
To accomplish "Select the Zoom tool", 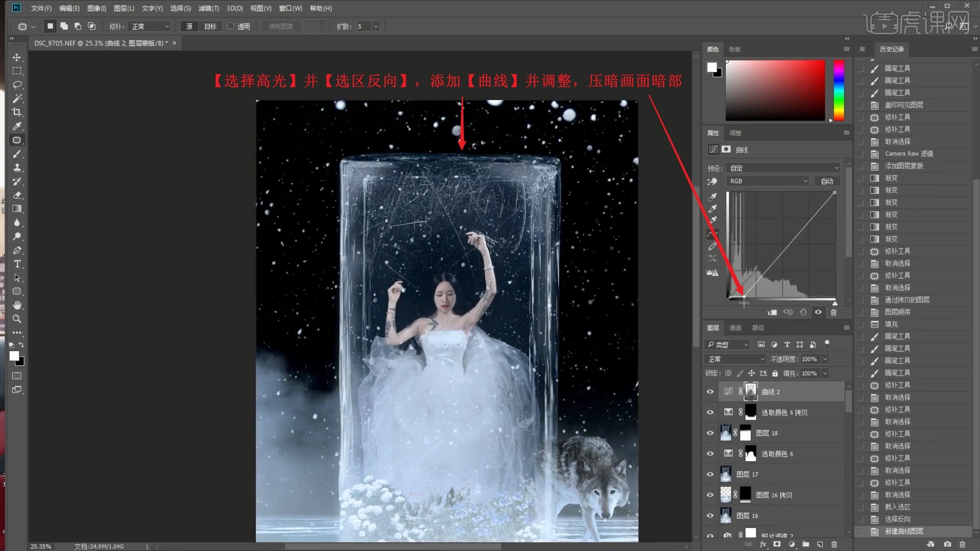I will [17, 319].
